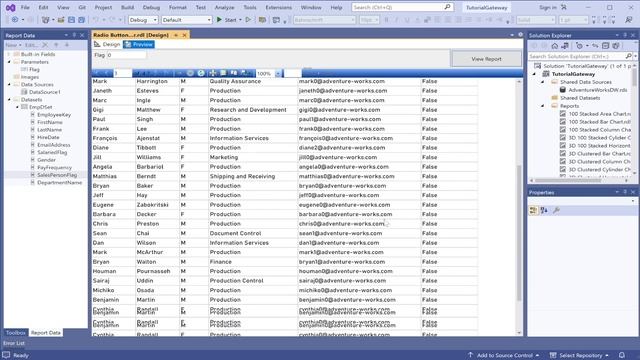This screenshot has width=640, height=360.
Task: Collapse the Parameters node in Report Data
Action: (9, 62)
